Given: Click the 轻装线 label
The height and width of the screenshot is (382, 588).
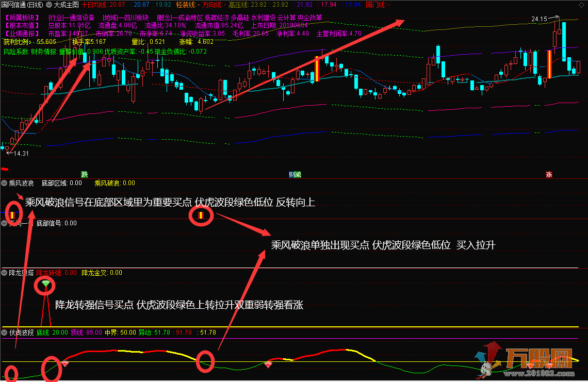Looking at the screenshot, I should 187,5.
